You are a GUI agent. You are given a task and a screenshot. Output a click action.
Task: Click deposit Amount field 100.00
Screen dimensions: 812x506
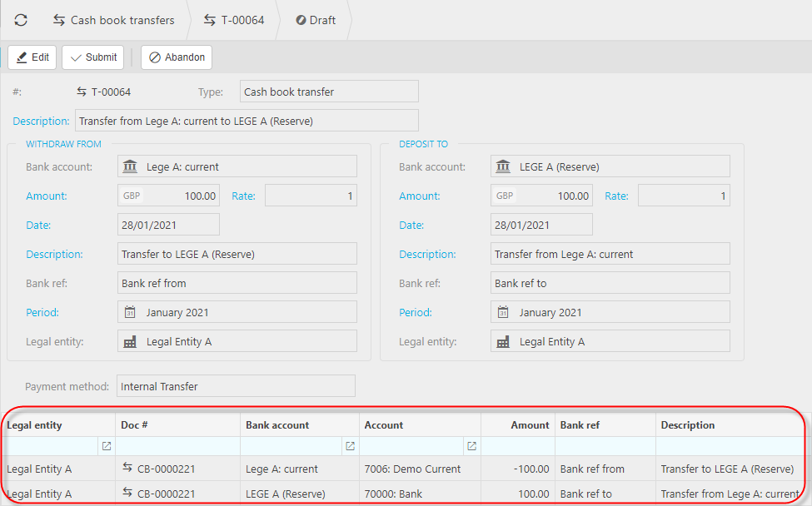[x=541, y=196]
